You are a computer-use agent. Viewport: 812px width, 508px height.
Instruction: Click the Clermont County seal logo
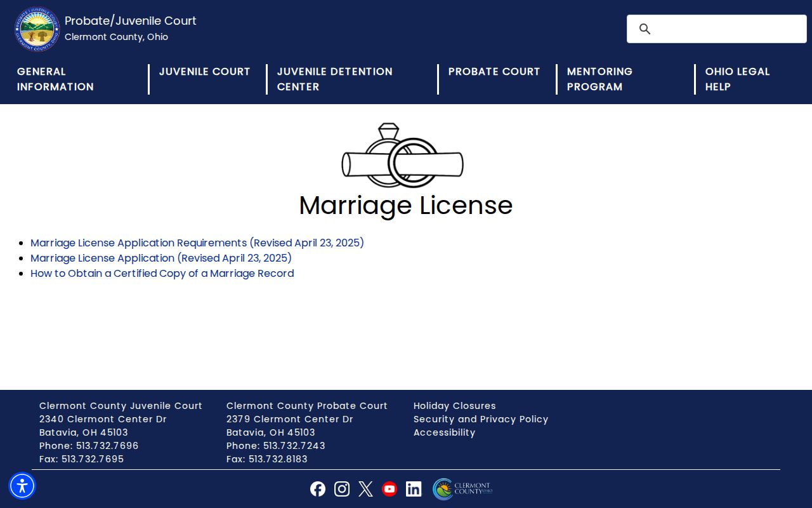[x=37, y=29]
